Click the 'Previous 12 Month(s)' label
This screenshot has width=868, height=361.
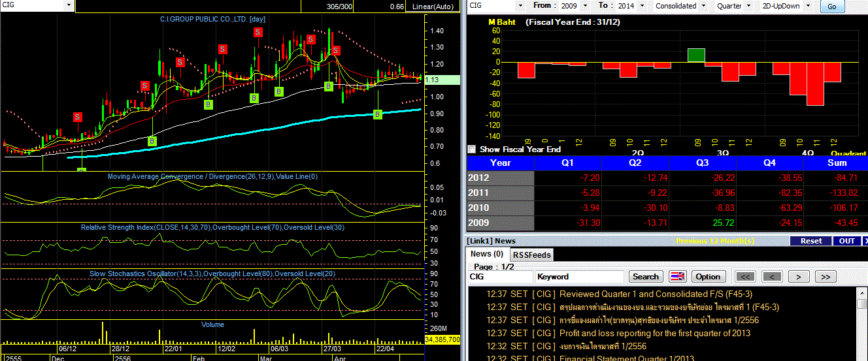[714, 241]
